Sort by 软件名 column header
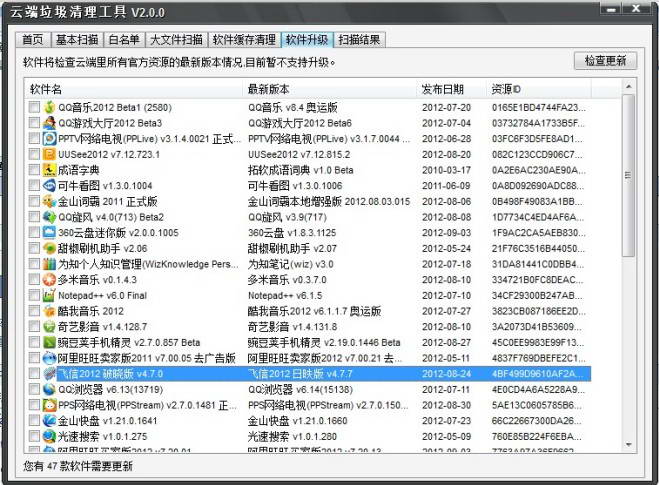Image resolution: width=659 pixels, height=485 pixels. coord(133,89)
